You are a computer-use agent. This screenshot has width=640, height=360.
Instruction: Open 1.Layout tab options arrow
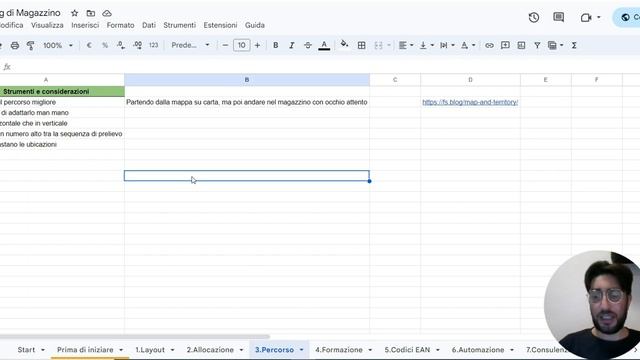pyautogui.click(x=172, y=350)
